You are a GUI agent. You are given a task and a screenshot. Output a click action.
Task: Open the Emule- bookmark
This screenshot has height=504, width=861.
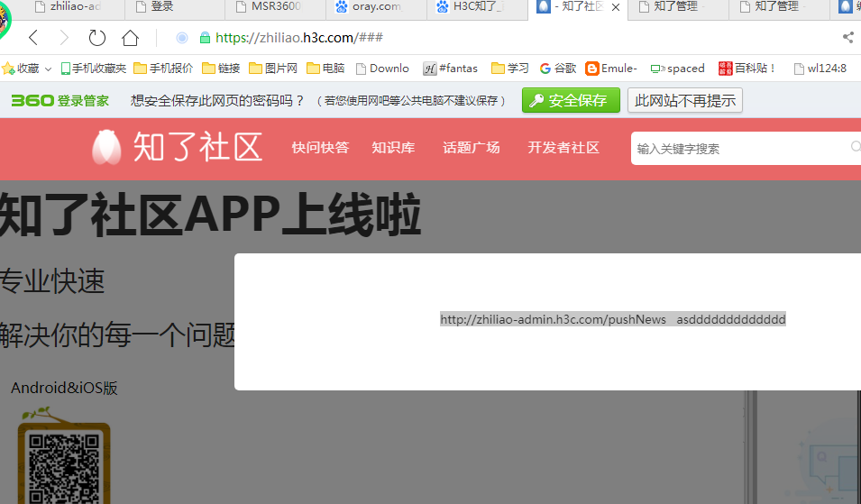(611, 69)
